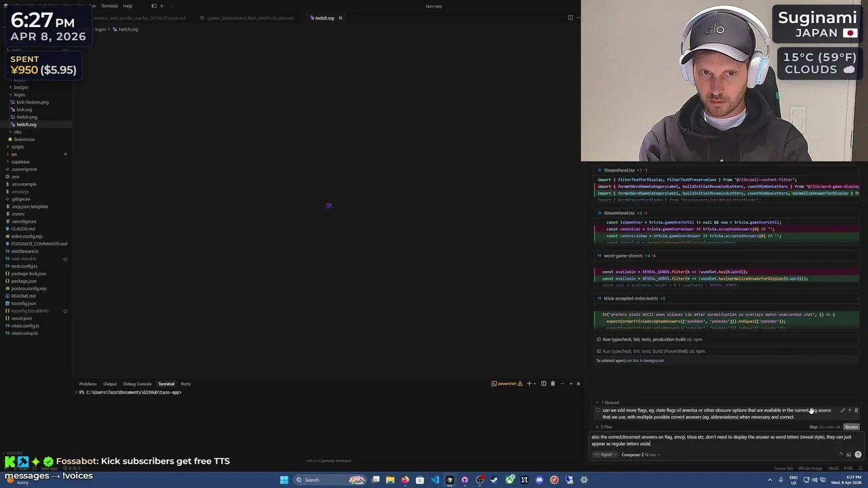Open File Explorer from taskbar
868x488 pixels.
click(x=390, y=480)
